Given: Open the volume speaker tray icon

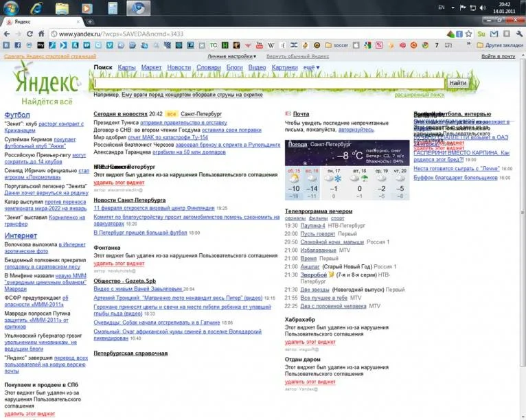Looking at the screenshot, I should [483, 8].
